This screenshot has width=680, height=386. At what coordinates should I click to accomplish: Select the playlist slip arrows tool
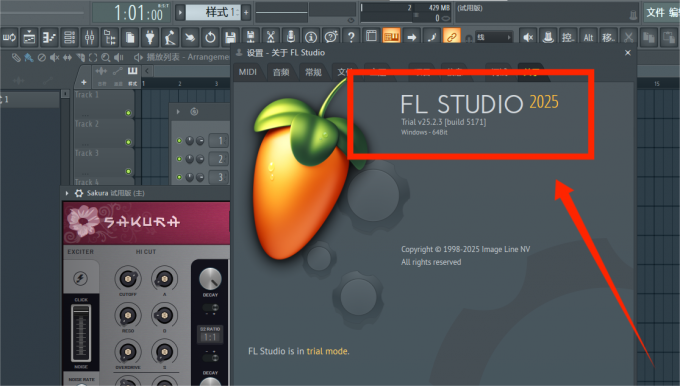click(x=67, y=57)
